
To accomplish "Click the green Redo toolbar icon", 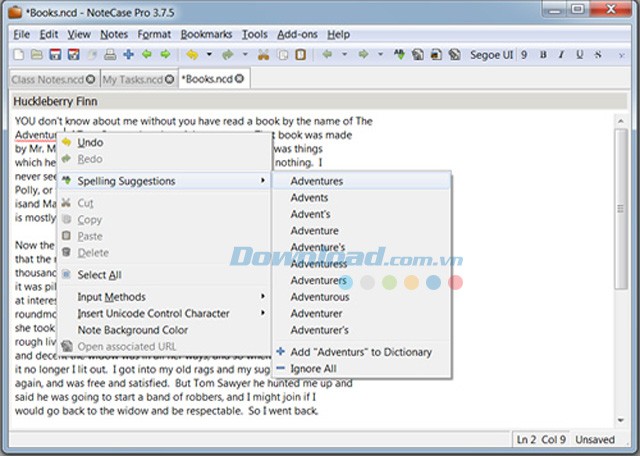I will [x=228, y=54].
